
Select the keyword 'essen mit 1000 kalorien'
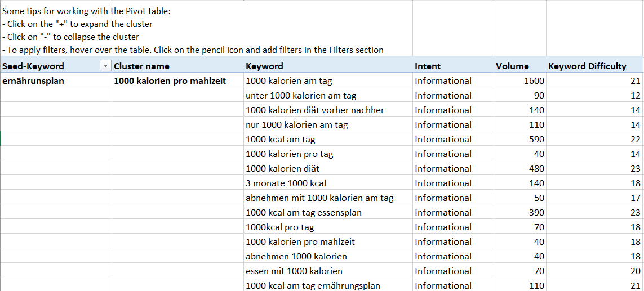click(328, 271)
